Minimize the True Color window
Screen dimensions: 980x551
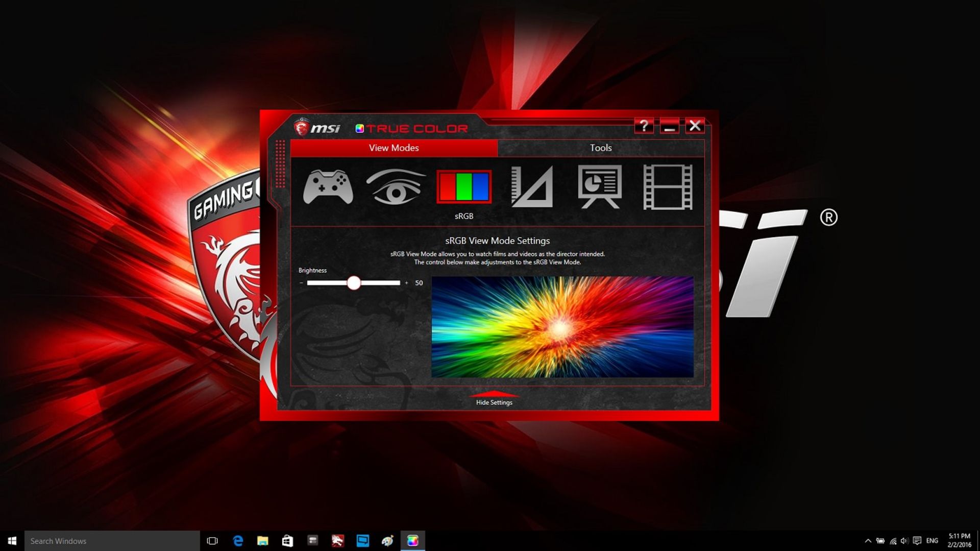point(669,126)
